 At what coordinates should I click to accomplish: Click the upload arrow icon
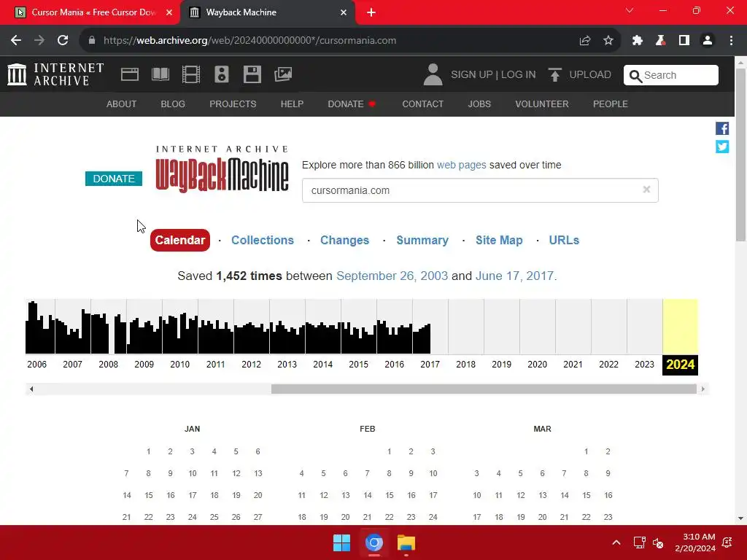coord(554,75)
